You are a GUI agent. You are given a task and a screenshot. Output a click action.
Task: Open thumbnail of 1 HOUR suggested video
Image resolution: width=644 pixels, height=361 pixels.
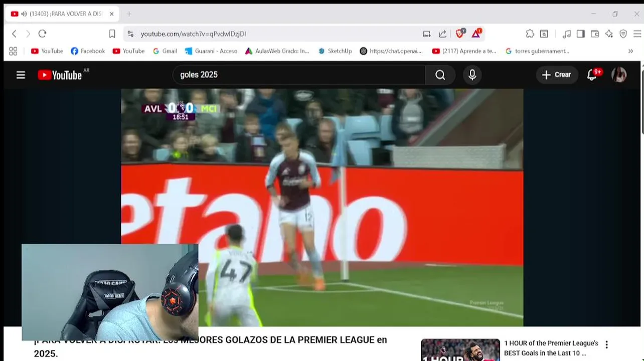pyautogui.click(x=460, y=350)
